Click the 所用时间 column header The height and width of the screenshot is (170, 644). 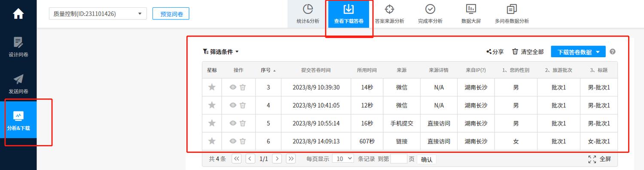point(367,70)
